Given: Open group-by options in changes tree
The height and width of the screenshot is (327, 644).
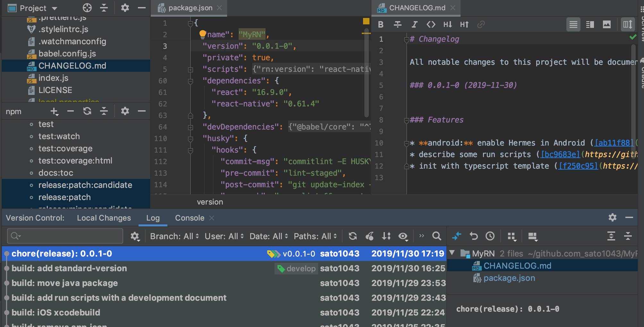Looking at the screenshot, I should (512, 237).
